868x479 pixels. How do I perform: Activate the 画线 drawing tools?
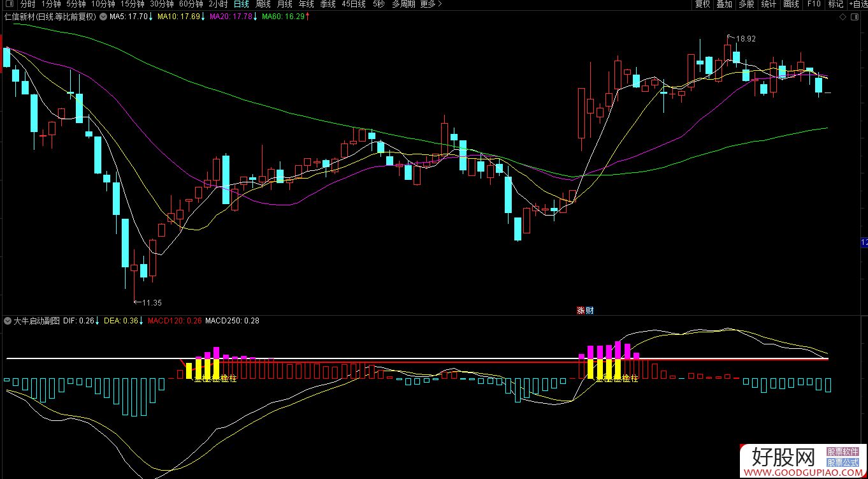791,4
